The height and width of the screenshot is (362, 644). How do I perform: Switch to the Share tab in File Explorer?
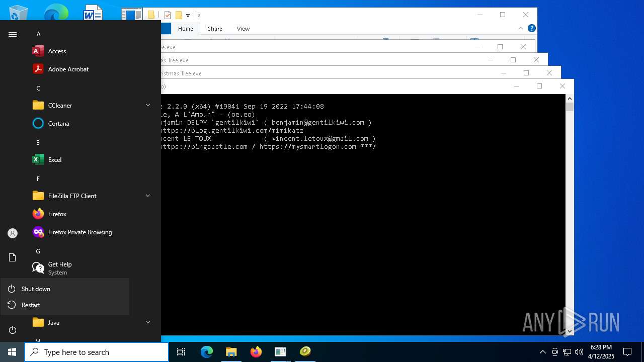coord(215,29)
